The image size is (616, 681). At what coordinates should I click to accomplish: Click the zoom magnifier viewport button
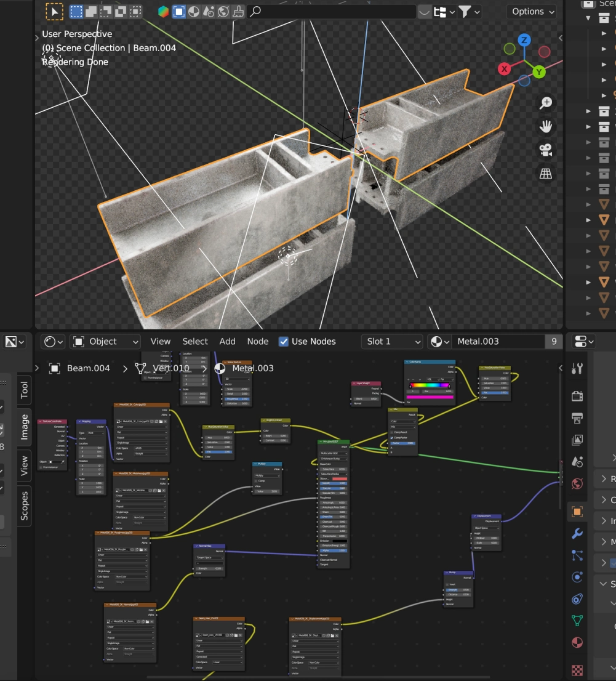(x=546, y=103)
